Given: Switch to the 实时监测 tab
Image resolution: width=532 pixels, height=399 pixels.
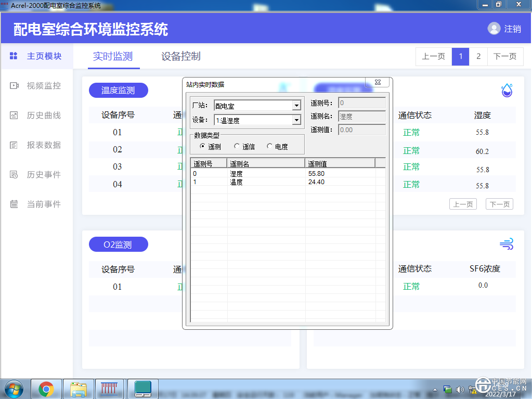Looking at the screenshot, I should coord(113,57).
